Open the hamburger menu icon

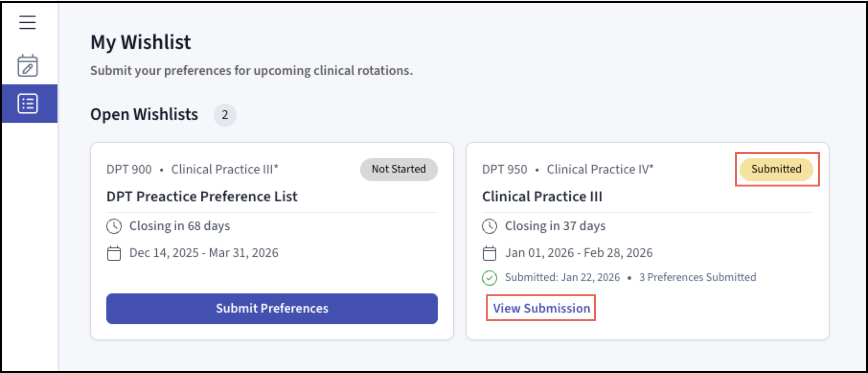tap(28, 22)
